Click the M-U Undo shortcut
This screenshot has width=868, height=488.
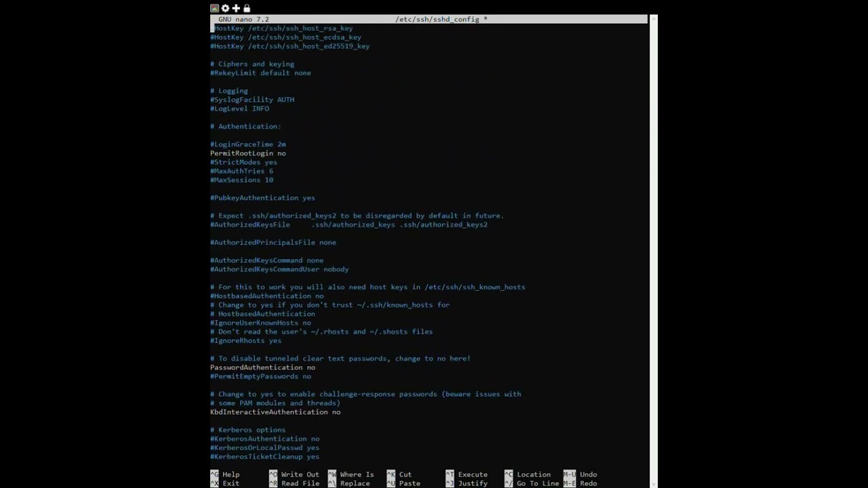[x=580, y=474]
